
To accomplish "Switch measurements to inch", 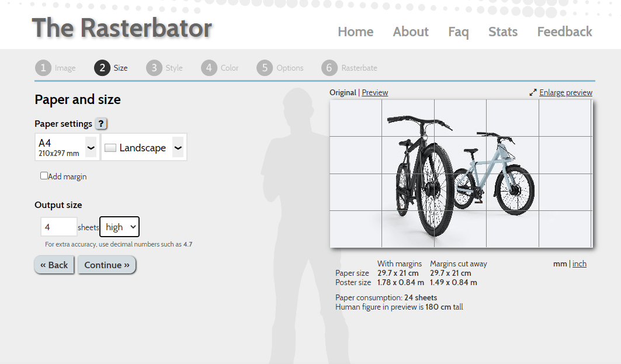I will click(580, 264).
